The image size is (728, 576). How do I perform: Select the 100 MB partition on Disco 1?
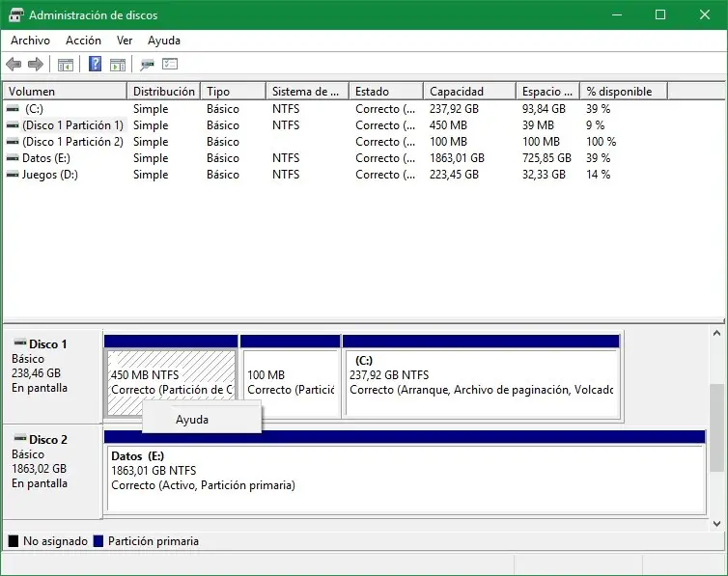coord(290,382)
